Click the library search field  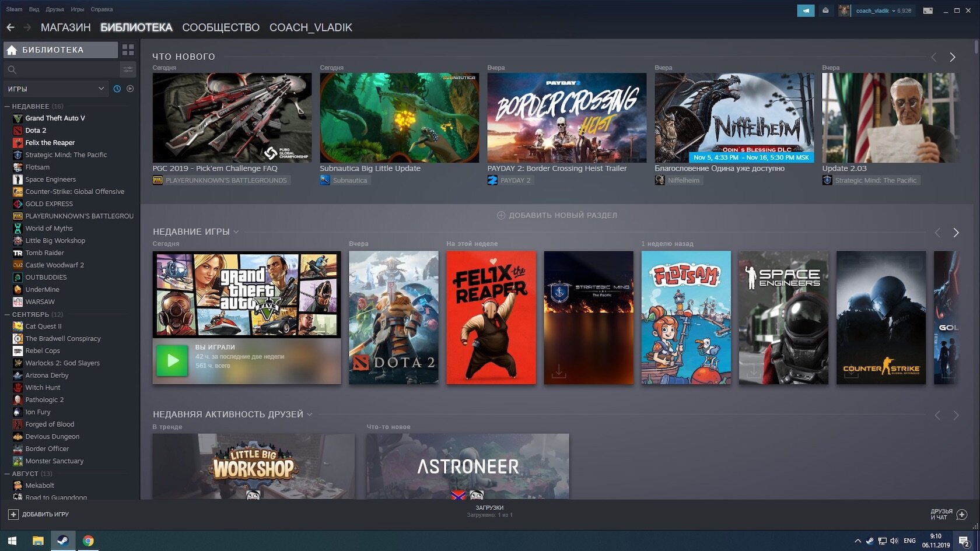(61, 70)
